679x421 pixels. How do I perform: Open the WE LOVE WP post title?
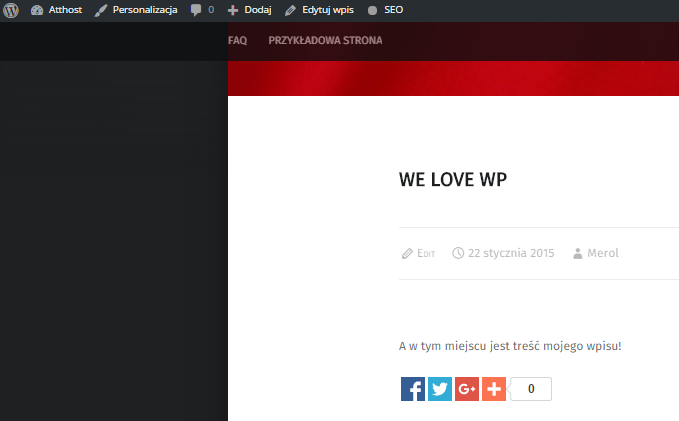453,180
